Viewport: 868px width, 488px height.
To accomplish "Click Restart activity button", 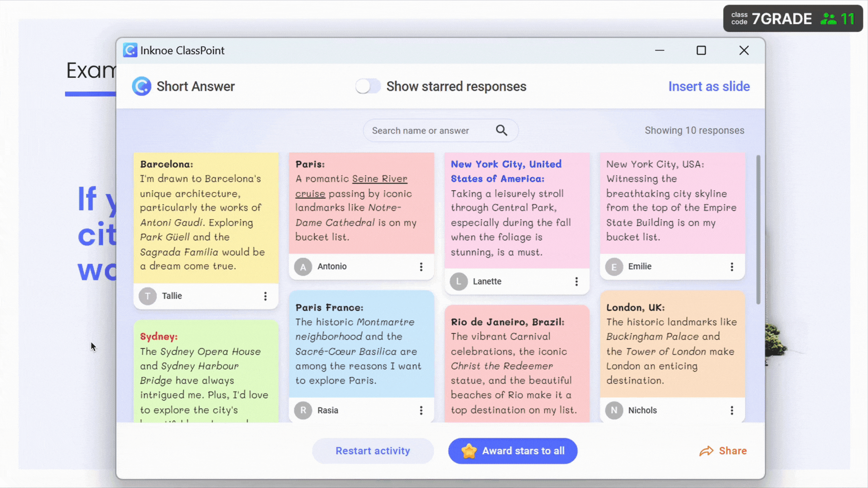I will pyautogui.click(x=373, y=451).
